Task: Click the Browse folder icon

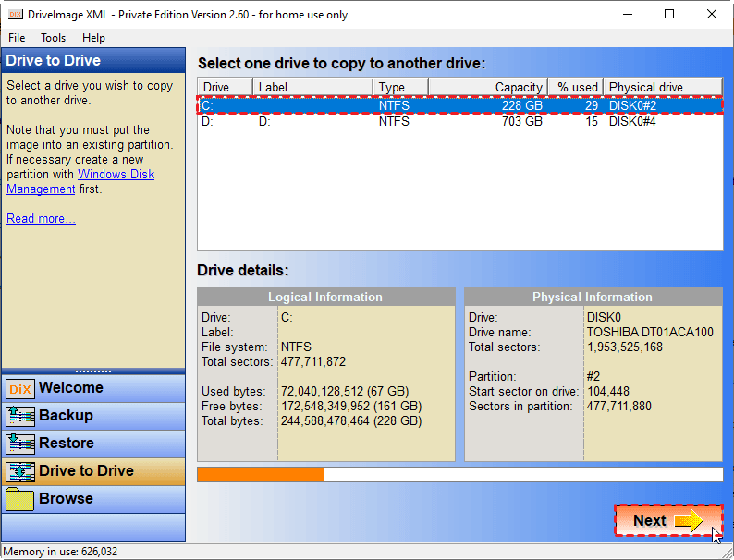Action: tap(19, 500)
